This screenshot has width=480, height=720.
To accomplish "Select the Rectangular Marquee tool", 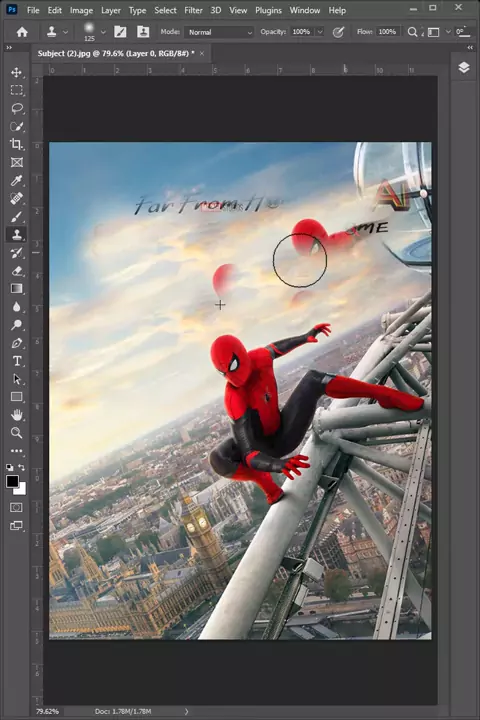I will pos(17,90).
